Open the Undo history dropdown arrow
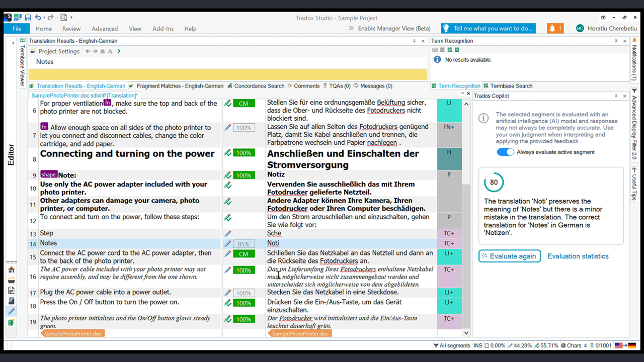Screen dimensions: 644x362 (x=44, y=18)
